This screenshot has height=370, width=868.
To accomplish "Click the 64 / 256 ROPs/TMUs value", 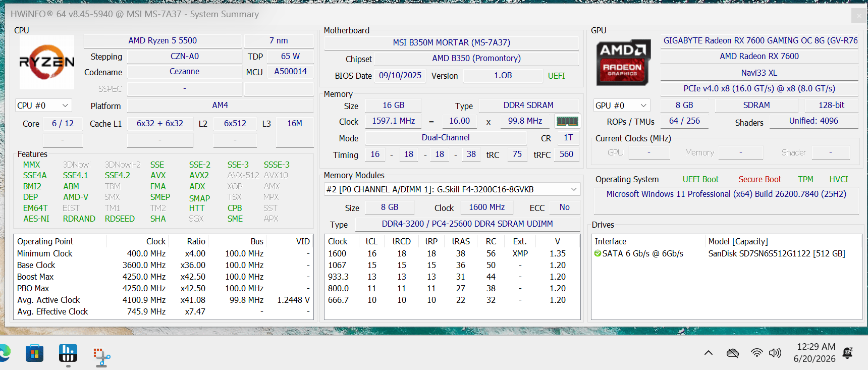I will coord(684,121).
